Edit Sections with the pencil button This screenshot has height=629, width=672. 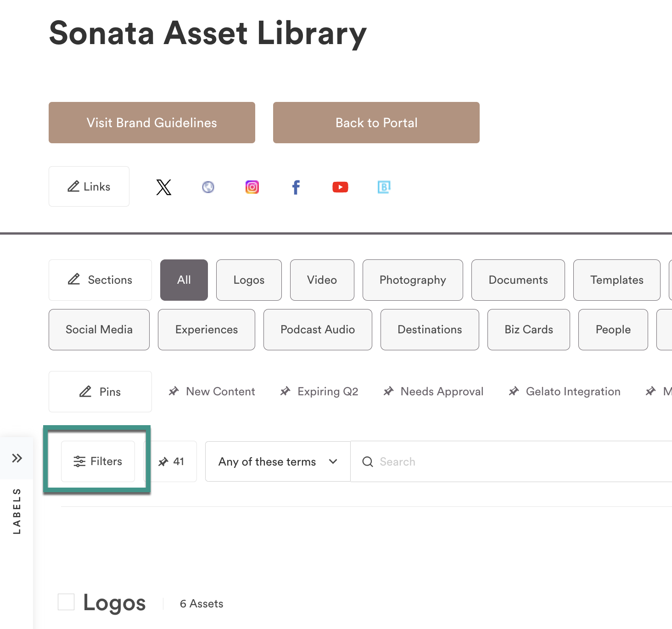coord(100,280)
